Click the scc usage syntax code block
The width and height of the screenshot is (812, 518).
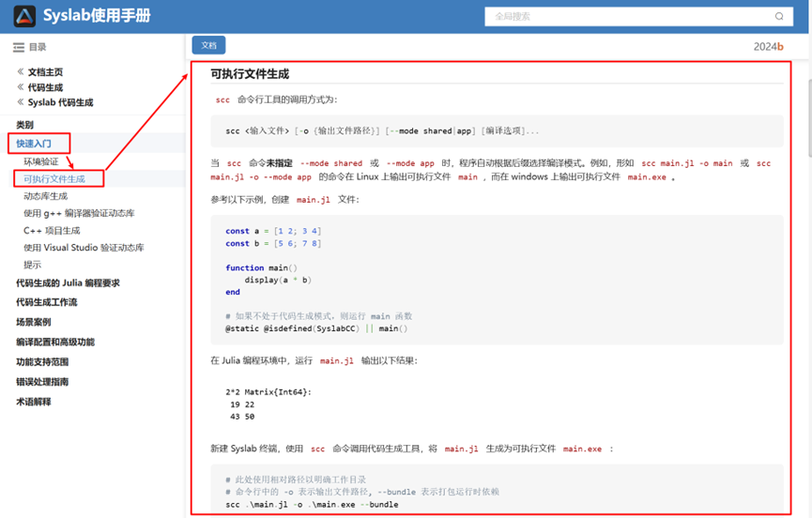[497, 131]
